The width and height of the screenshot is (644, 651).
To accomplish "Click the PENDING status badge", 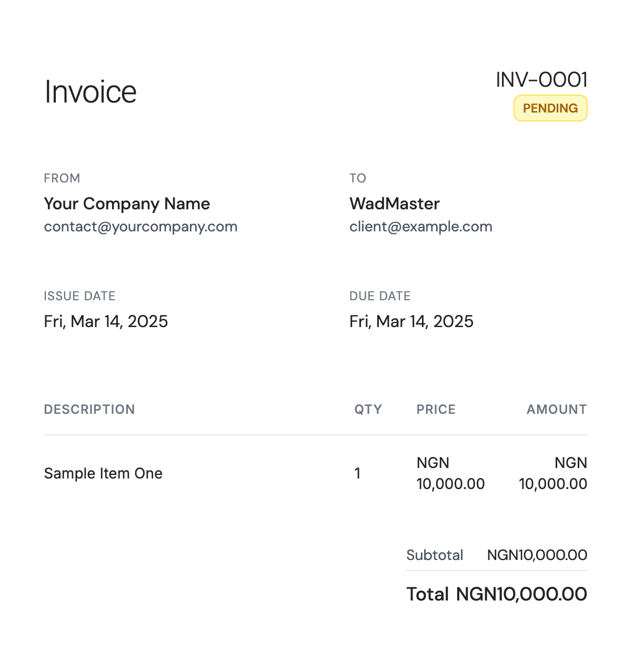I will 550,108.
